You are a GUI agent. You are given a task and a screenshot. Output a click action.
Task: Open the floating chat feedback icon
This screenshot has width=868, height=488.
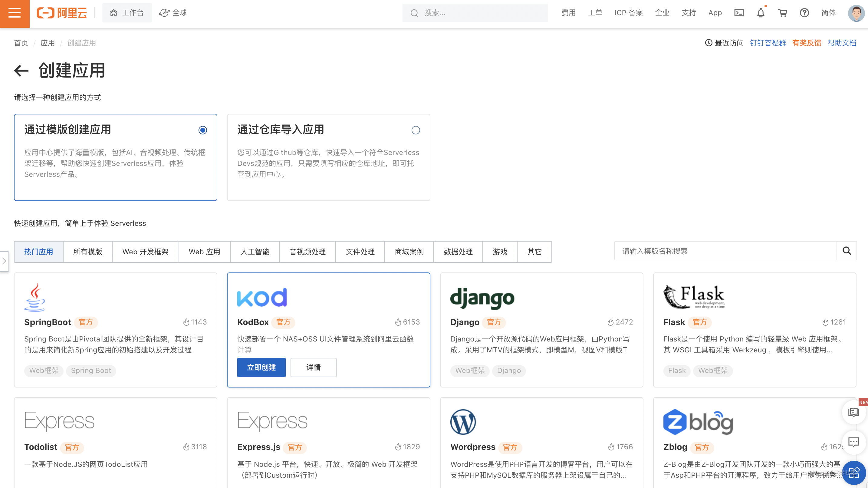(x=853, y=442)
